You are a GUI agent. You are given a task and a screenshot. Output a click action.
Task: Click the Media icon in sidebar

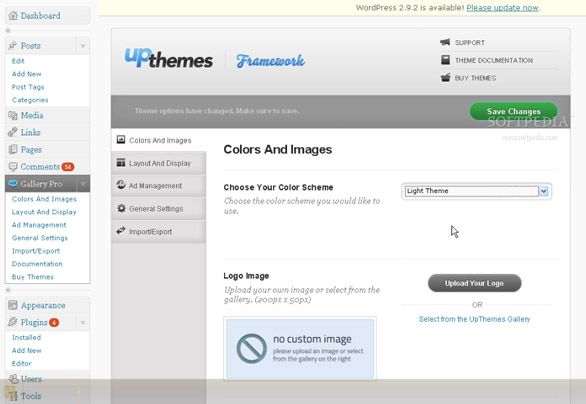(x=13, y=115)
